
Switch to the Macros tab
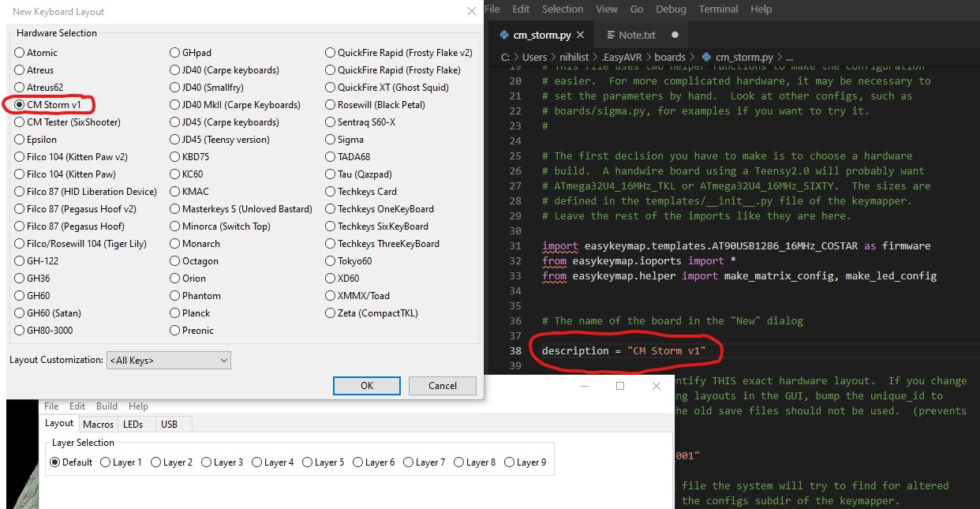click(x=99, y=425)
